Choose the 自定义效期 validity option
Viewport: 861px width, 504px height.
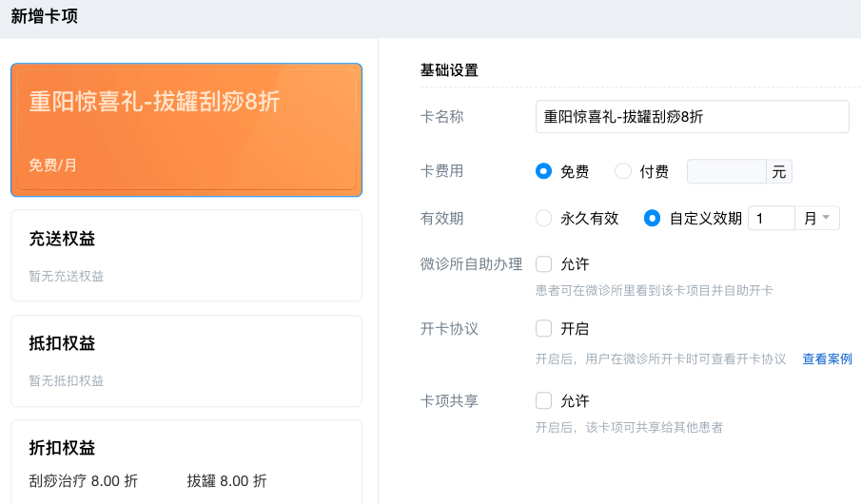pyautogui.click(x=652, y=219)
